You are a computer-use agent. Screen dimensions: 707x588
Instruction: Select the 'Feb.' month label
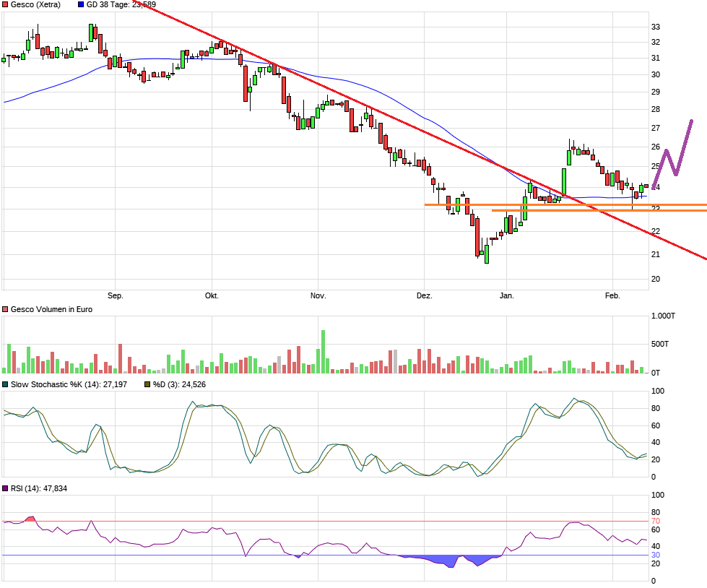pyautogui.click(x=612, y=295)
